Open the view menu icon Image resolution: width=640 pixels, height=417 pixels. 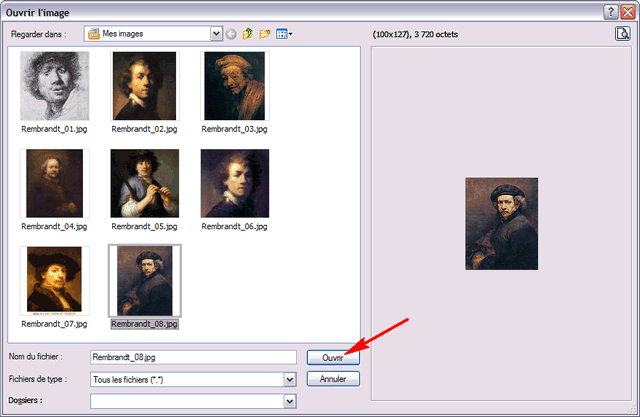[284, 34]
